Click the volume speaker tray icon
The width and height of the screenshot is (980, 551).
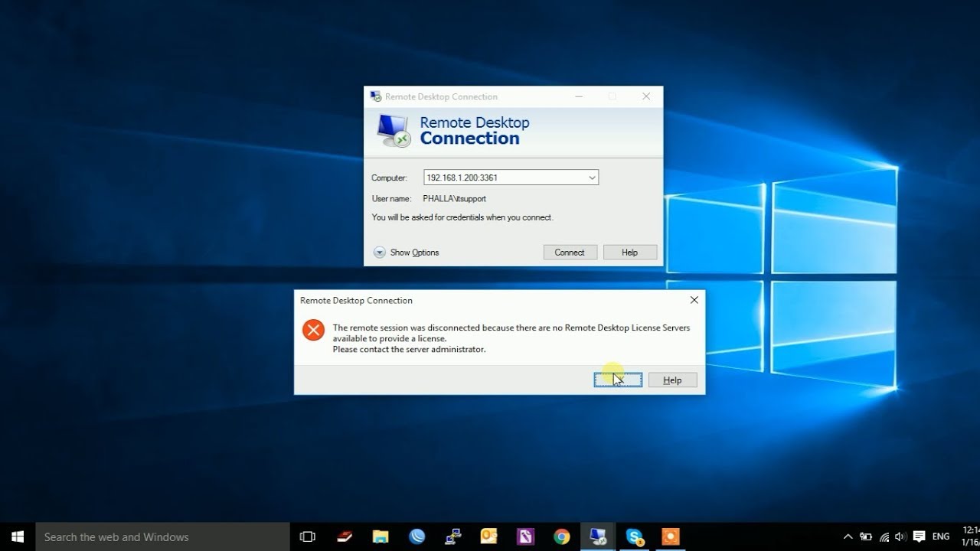coord(900,536)
